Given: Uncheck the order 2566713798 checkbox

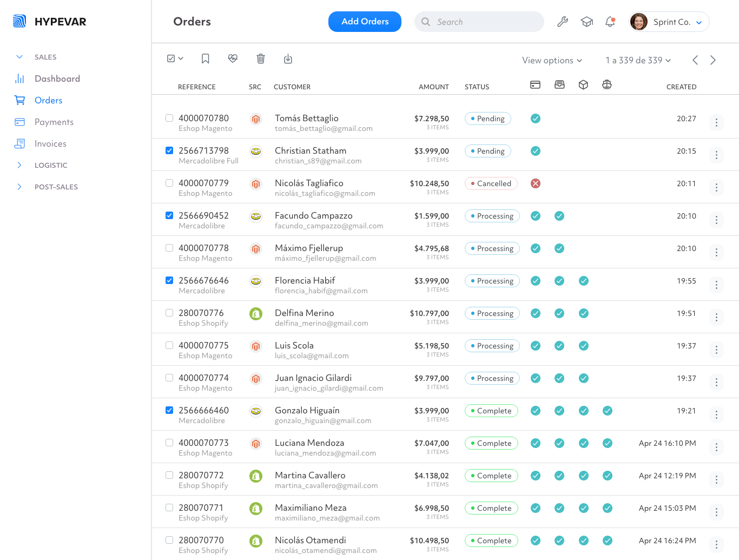Looking at the screenshot, I should pos(169,150).
